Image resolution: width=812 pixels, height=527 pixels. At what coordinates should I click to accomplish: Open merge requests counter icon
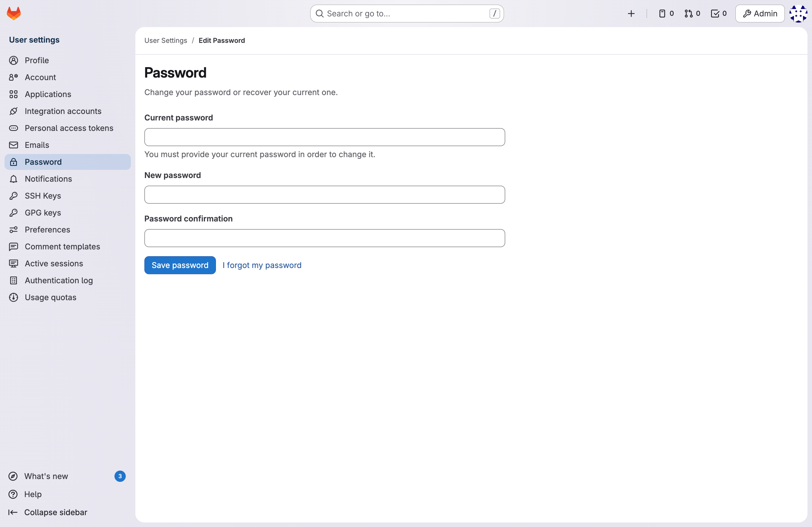pyautogui.click(x=692, y=14)
